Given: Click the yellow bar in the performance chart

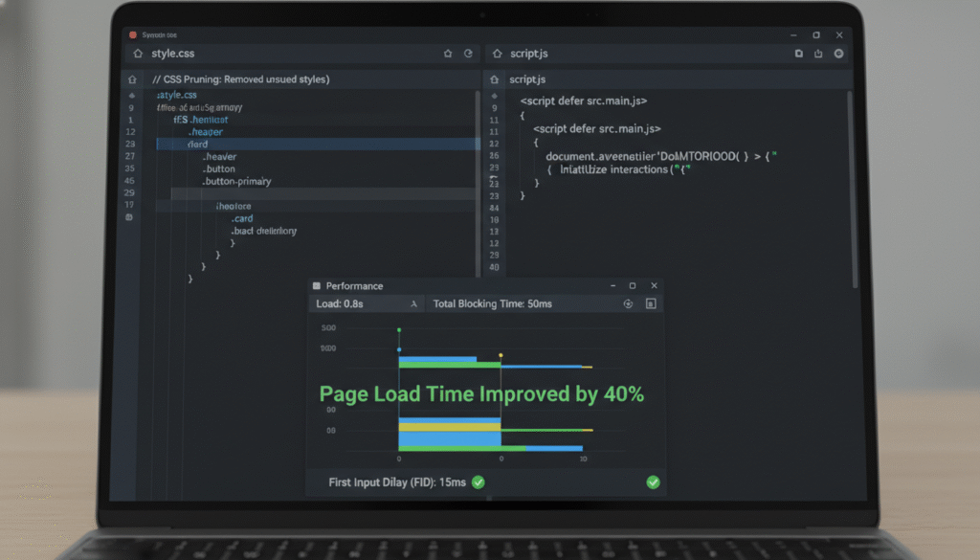Looking at the screenshot, I should point(450,426).
